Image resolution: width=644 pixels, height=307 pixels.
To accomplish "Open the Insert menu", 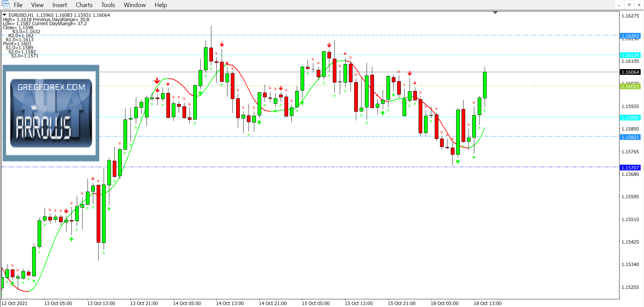I will click(x=59, y=5).
